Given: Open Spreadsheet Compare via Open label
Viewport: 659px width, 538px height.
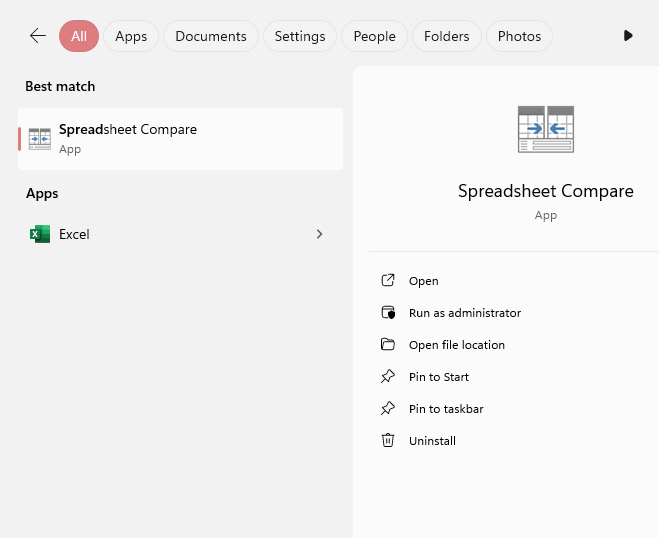Looking at the screenshot, I should pyautogui.click(x=424, y=281).
